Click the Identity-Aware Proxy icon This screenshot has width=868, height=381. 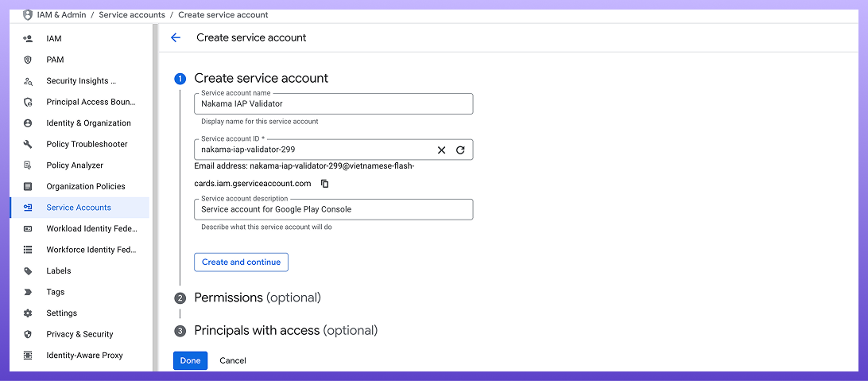click(x=28, y=355)
